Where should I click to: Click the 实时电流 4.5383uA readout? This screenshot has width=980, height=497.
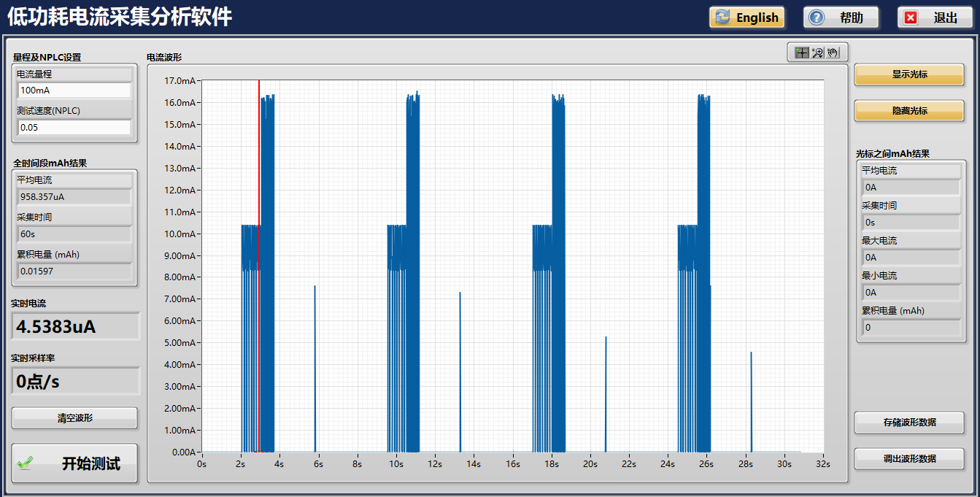74,327
